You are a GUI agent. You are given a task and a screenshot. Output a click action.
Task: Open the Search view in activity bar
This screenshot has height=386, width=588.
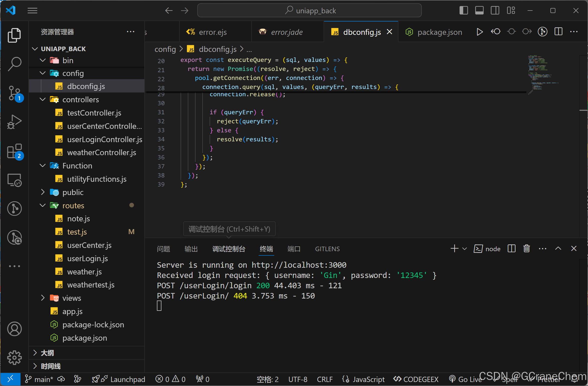click(14, 64)
